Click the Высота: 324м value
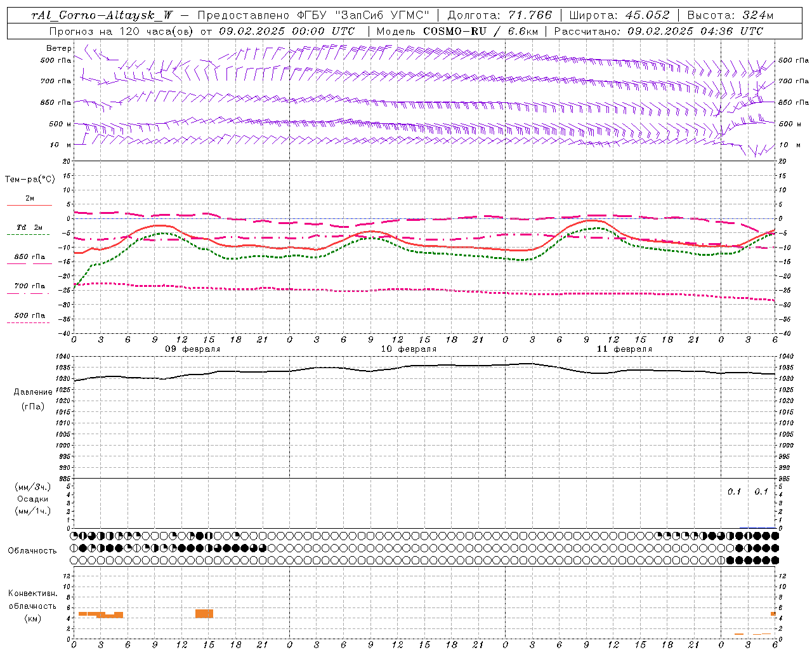Image resolution: width=812 pixels, height=650 pixels. pos(730,15)
